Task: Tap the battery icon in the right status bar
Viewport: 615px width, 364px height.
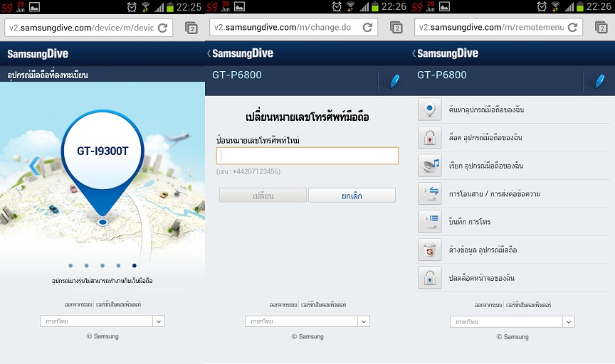Action: (579, 6)
